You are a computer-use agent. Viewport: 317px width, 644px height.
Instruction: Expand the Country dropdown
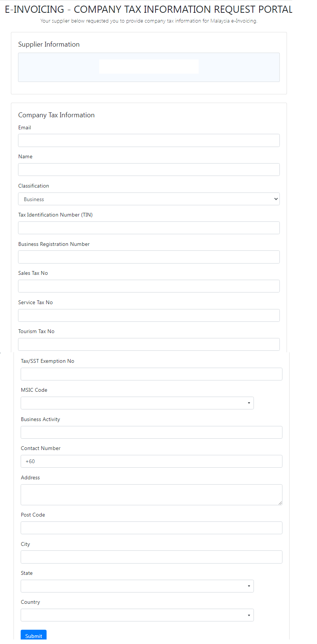point(137,615)
